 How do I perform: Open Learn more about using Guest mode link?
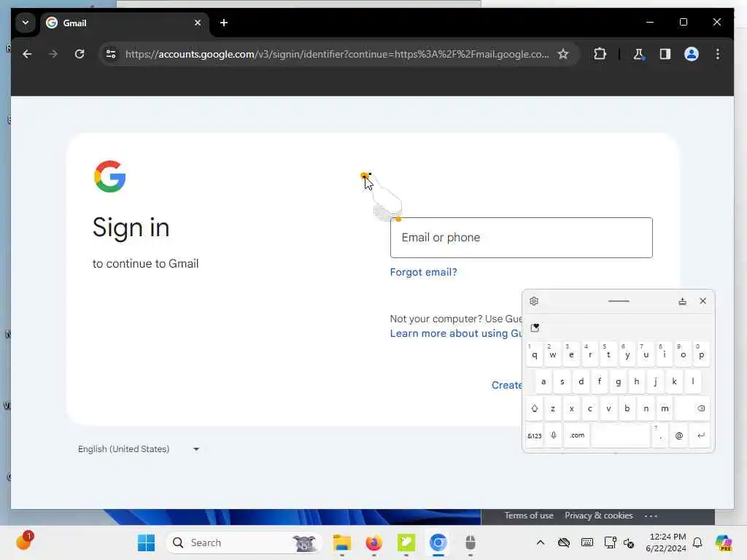point(456,333)
